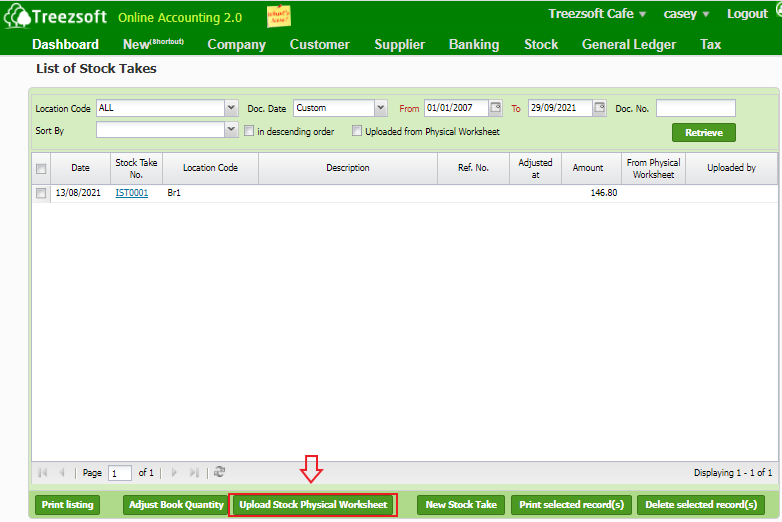Screen dimensions: 782x522
Task: Enable the in descending order checkbox
Action: coord(249,131)
